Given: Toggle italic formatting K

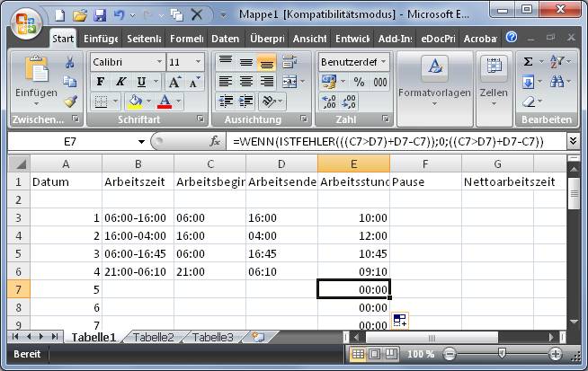Looking at the screenshot, I should tap(120, 82).
